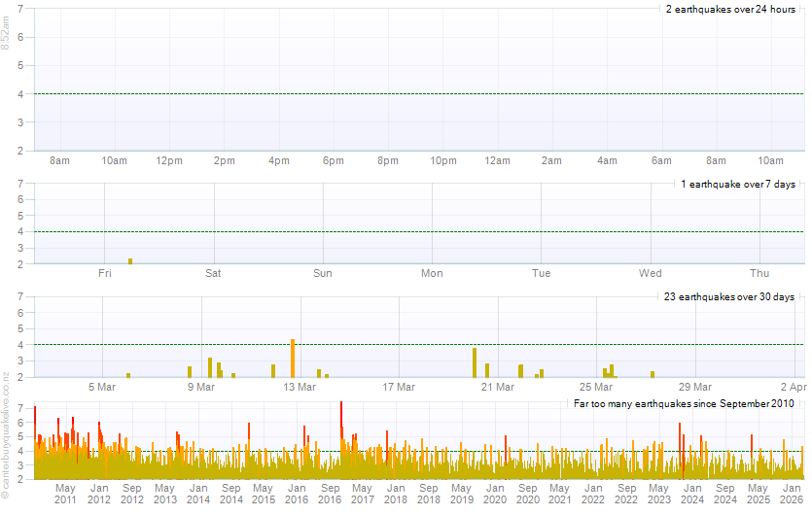
Task: Select the '23 earthquakes over 30 days' title
Action: (x=729, y=296)
